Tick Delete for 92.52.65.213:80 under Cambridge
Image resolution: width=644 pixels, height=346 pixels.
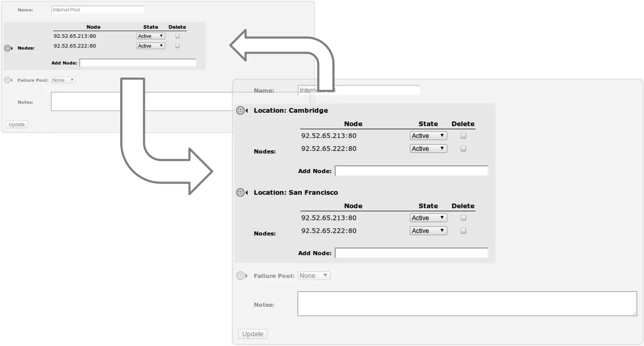pyautogui.click(x=463, y=136)
